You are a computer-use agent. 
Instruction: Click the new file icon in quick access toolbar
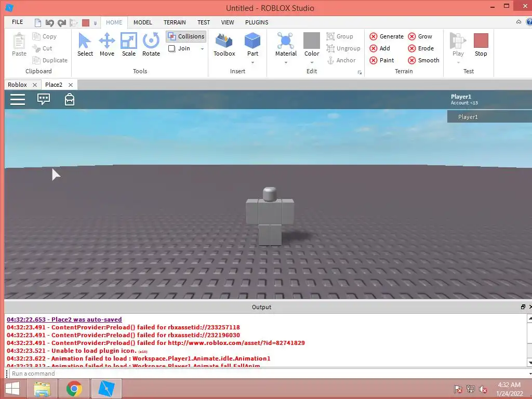(37, 23)
